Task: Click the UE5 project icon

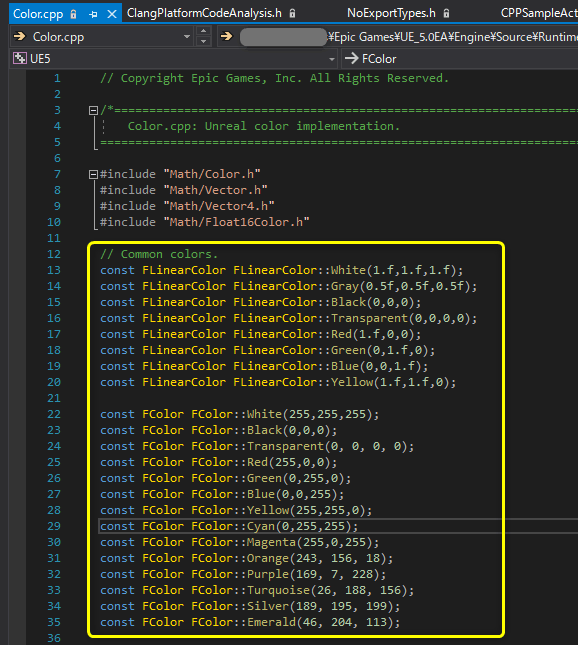Action: (x=19, y=58)
